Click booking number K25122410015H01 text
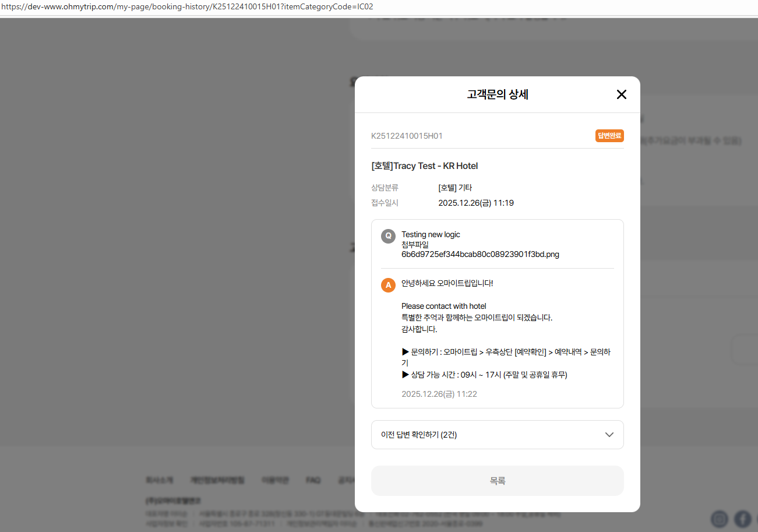Screen dimensions: 758x532 pos(407,136)
